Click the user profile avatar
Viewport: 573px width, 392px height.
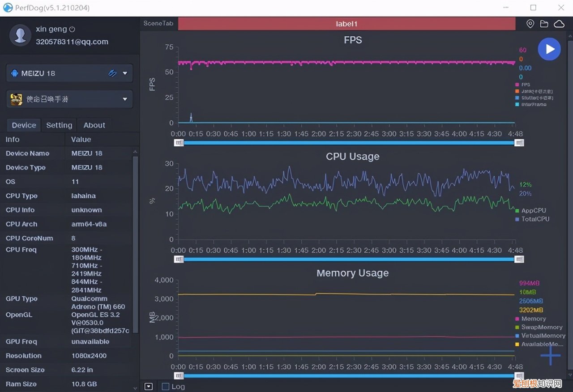click(x=20, y=35)
